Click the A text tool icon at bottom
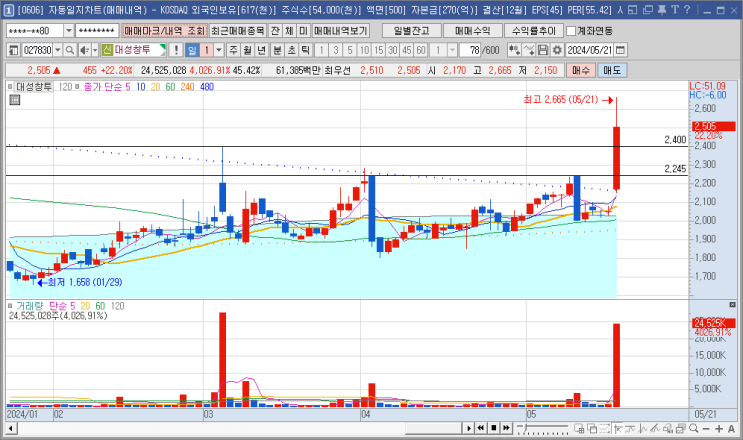 (x=732, y=429)
